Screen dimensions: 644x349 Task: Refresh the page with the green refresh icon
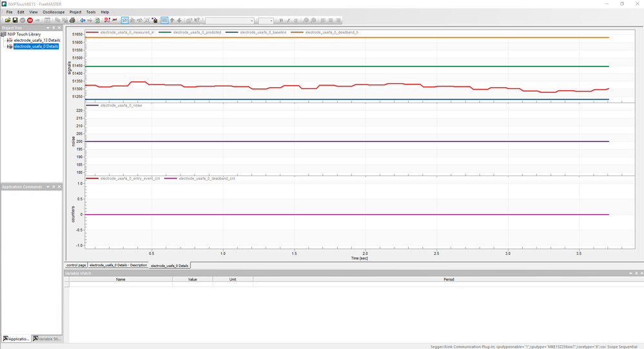click(x=97, y=20)
